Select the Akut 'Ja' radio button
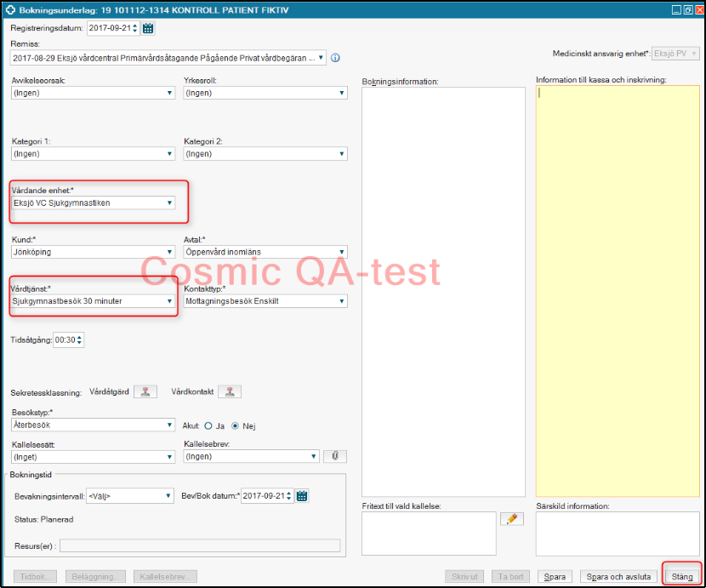The image size is (706, 588). pyautogui.click(x=208, y=425)
